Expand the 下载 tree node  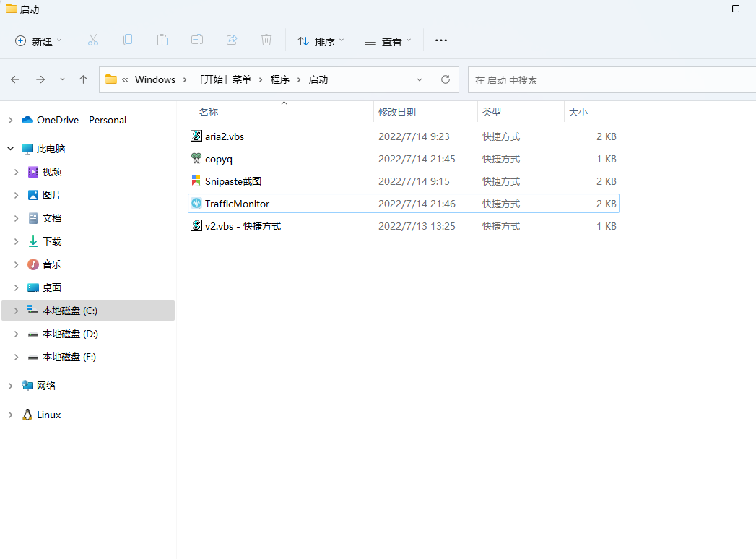tap(16, 242)
